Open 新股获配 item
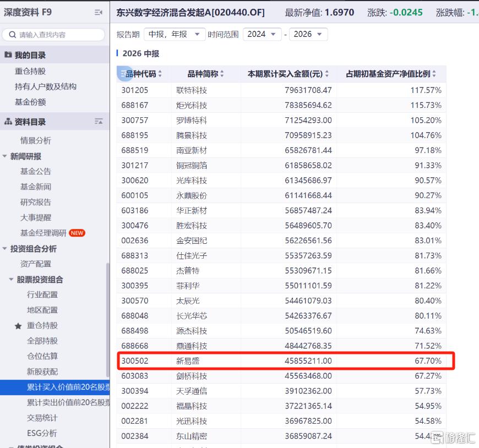479x448 pixels. 42,371
